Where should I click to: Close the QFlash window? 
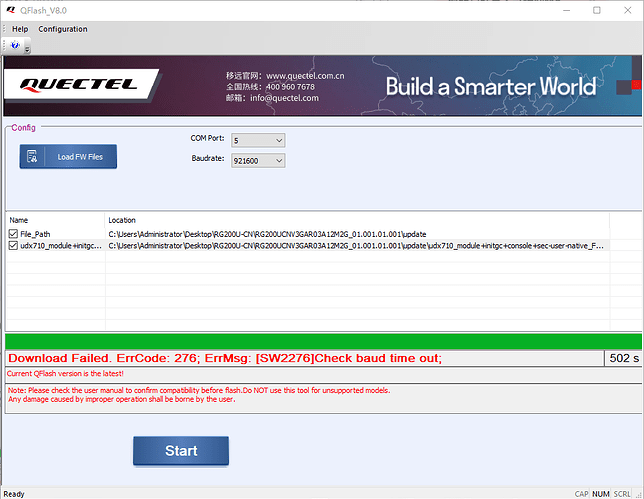628,10
